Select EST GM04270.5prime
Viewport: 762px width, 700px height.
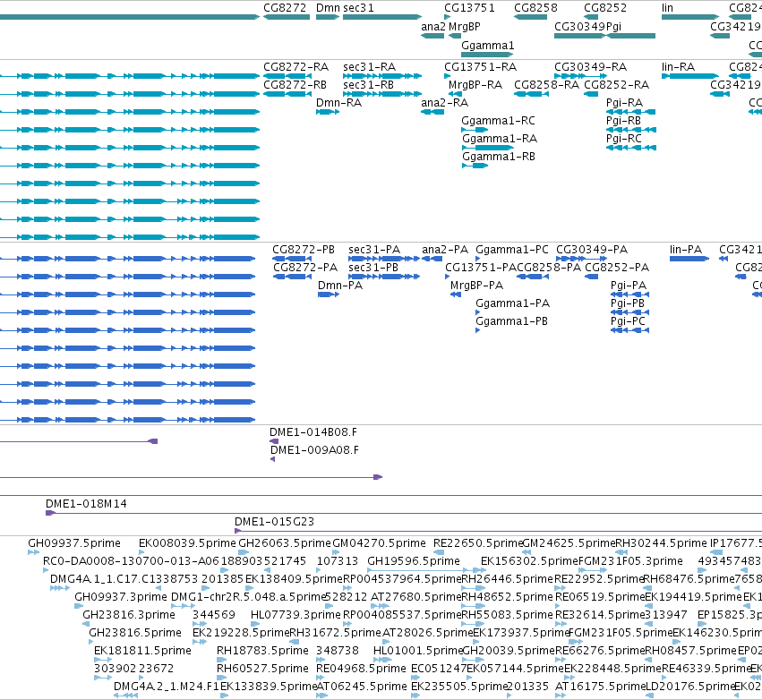(379, 543)
